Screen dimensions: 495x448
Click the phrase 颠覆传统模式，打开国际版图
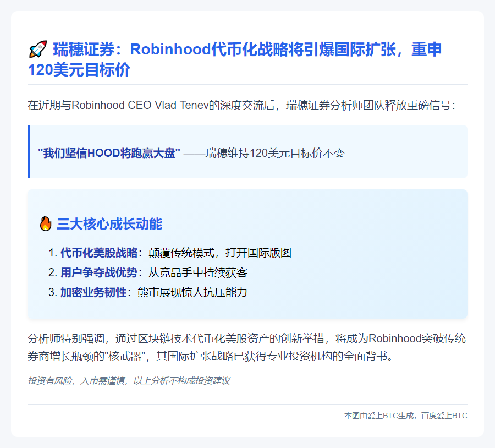(x=219, y=253)
